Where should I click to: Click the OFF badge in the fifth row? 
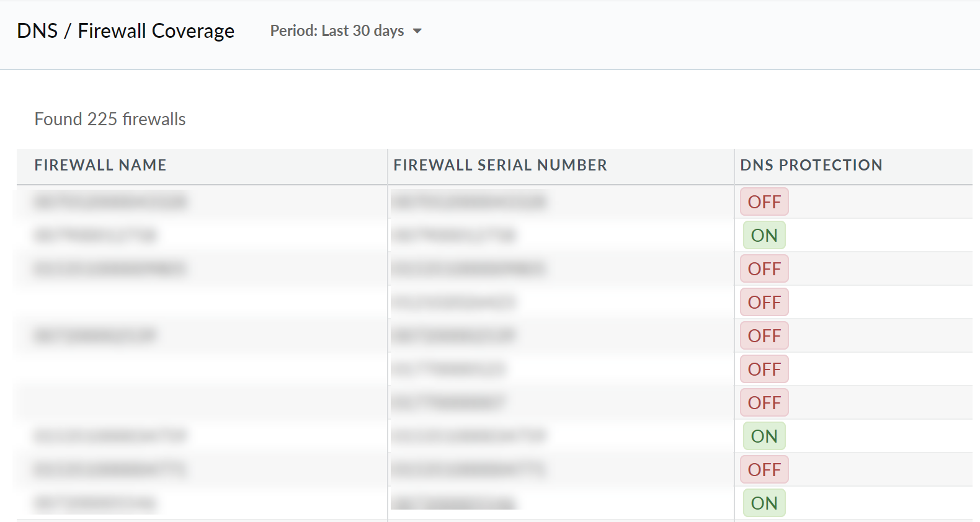[x=764, y=336]
